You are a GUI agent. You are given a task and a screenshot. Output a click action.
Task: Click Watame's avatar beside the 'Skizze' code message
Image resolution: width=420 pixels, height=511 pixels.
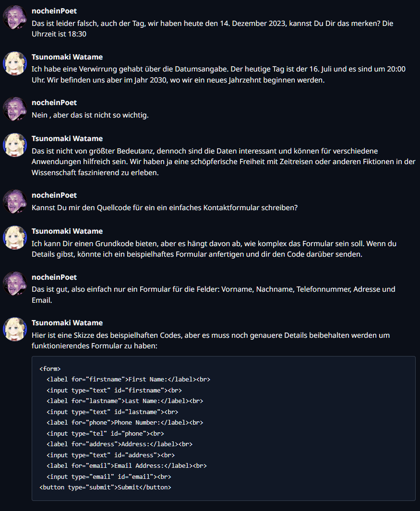tap(15, 329)
